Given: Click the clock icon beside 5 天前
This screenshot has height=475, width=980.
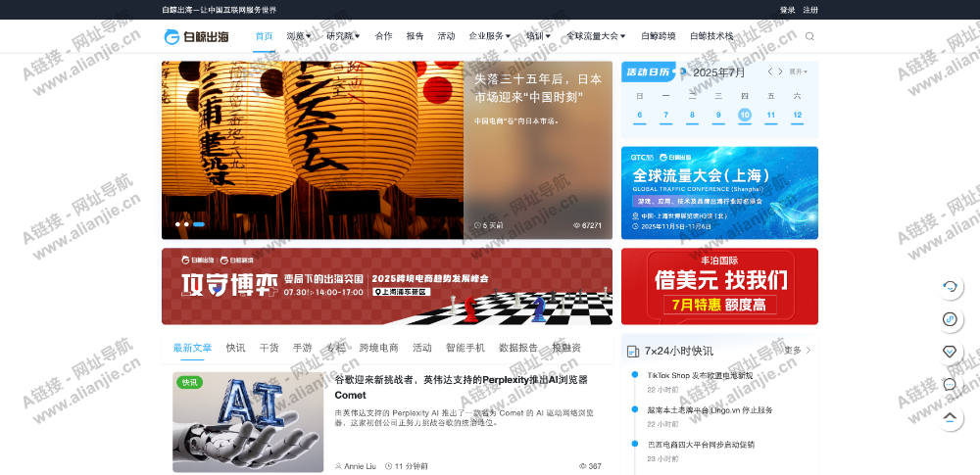Looking at the screenshot, I should [x=477, y=225].
